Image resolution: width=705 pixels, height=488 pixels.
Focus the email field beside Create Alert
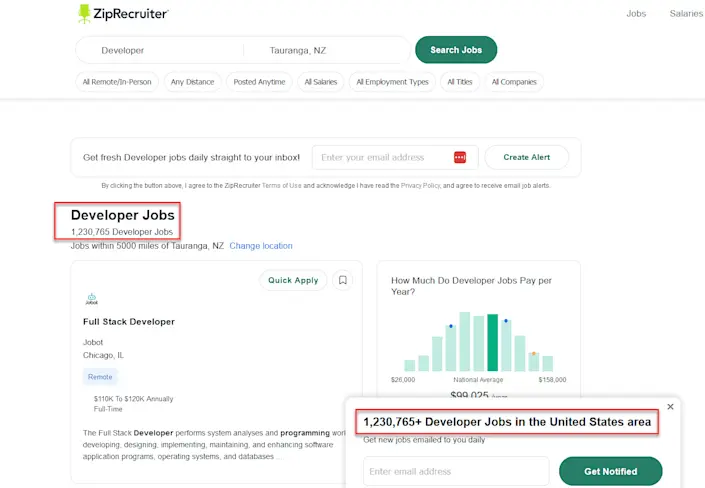(395, 157)
